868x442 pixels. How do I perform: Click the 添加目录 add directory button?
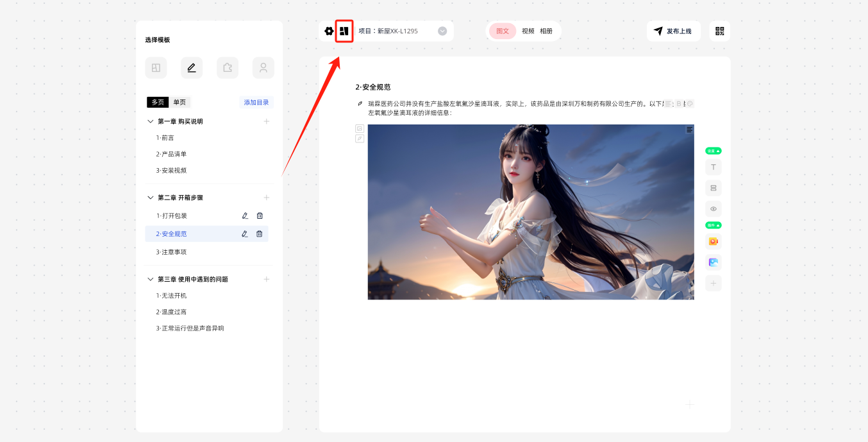pyautogui.click(x=256, y=102)
